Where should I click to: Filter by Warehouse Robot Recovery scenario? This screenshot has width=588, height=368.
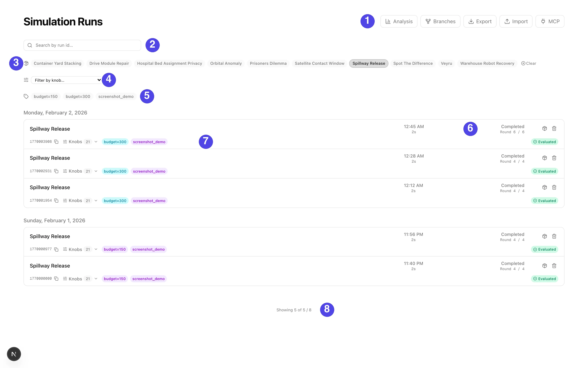(487, 63)
